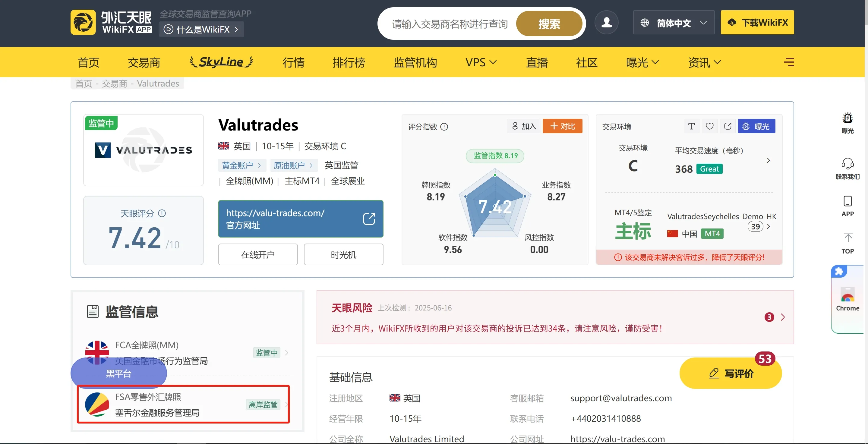Expand the 平均交易速度 details chevron
868x444 pixels.
tap(768, 160)
